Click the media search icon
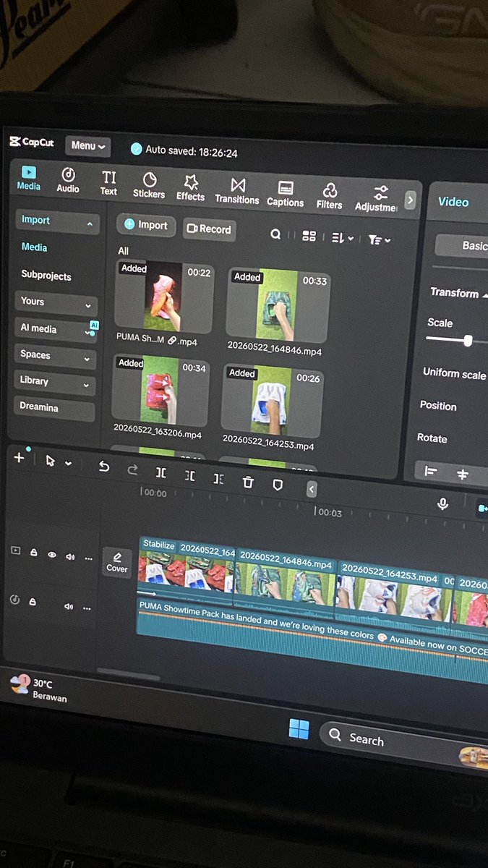The height and width of the screenshot is (868, 488). coord(275,234)
